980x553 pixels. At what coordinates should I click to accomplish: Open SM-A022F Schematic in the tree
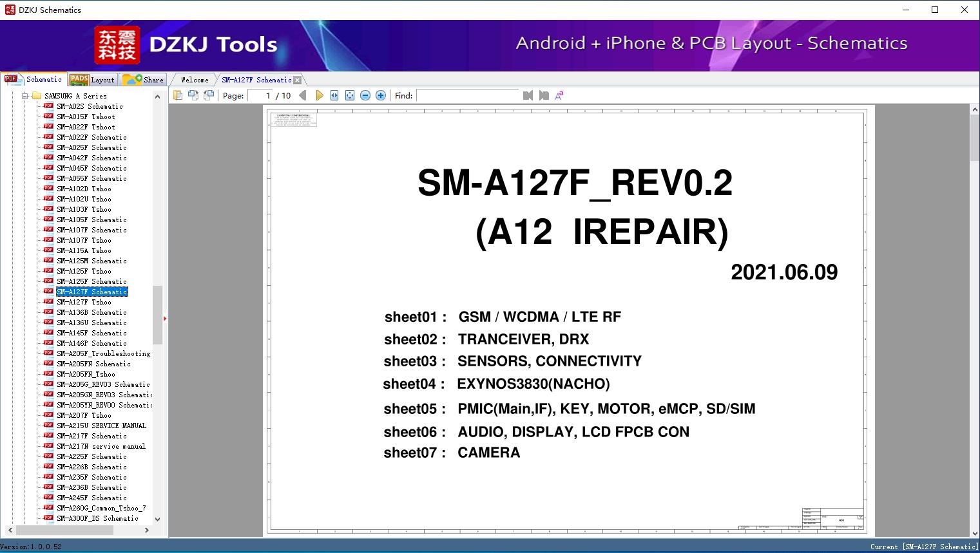coord(91,137)
